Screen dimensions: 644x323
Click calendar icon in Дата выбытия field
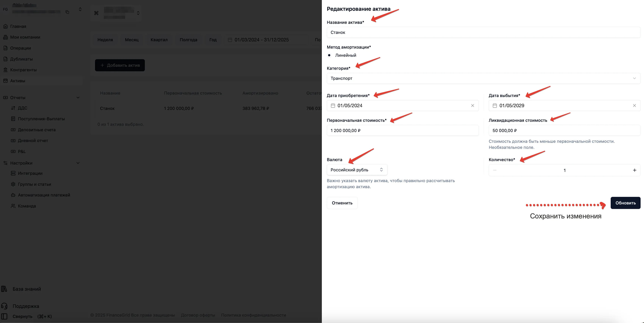click(494, 105)
